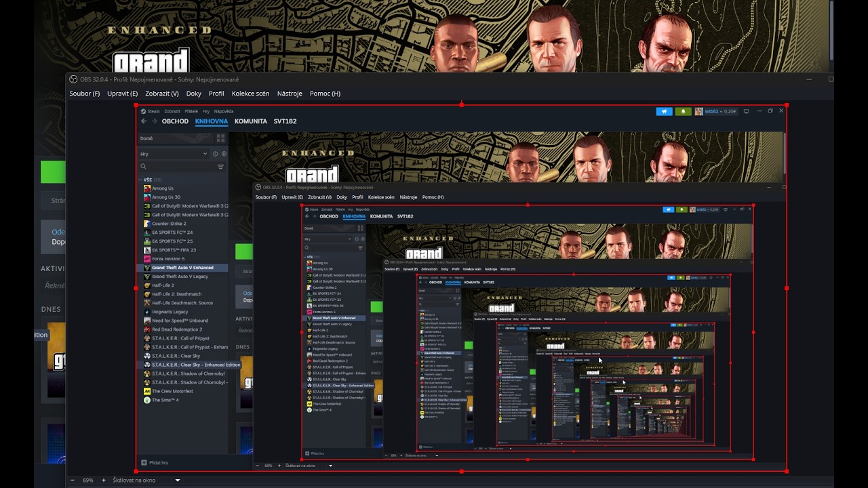
Task: Open the Nástroje menu in the outermost OBS window
Action: point(290,94)
